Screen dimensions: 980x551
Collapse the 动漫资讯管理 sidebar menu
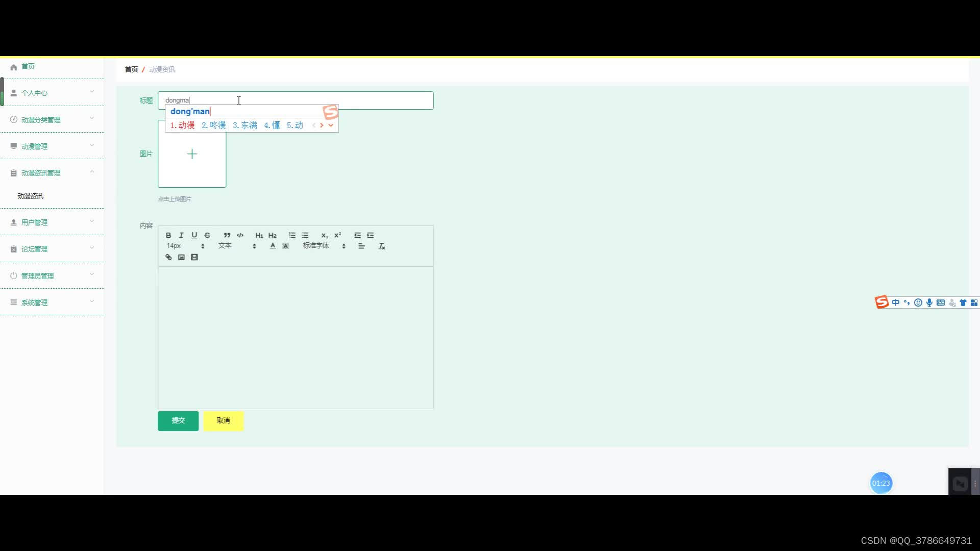[52, 173]
